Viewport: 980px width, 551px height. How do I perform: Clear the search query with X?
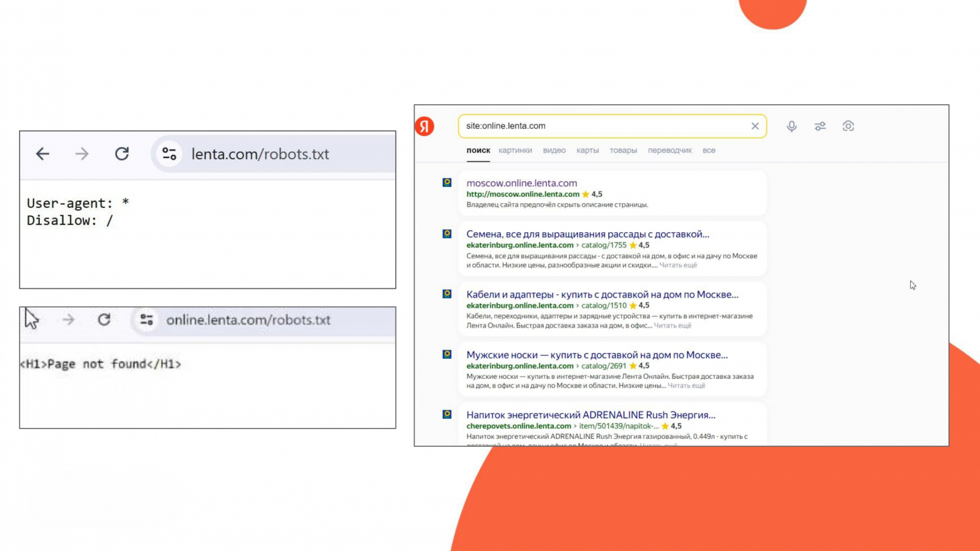click(x=755, y=126)
